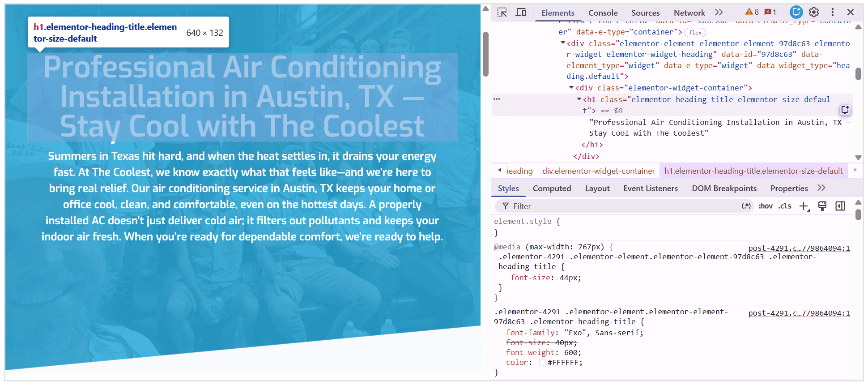868x385 pixels.
Task: Select the h1.elementor-heading-title breadcrumb
Action: (x=753, y=171)
